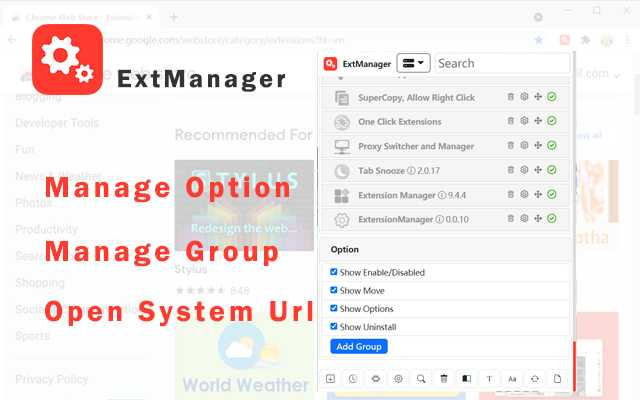Toggle ExtensionManager 0.0.10 enabled check
The height and width of the screenshot is (400, 640).
click(552, 218)
